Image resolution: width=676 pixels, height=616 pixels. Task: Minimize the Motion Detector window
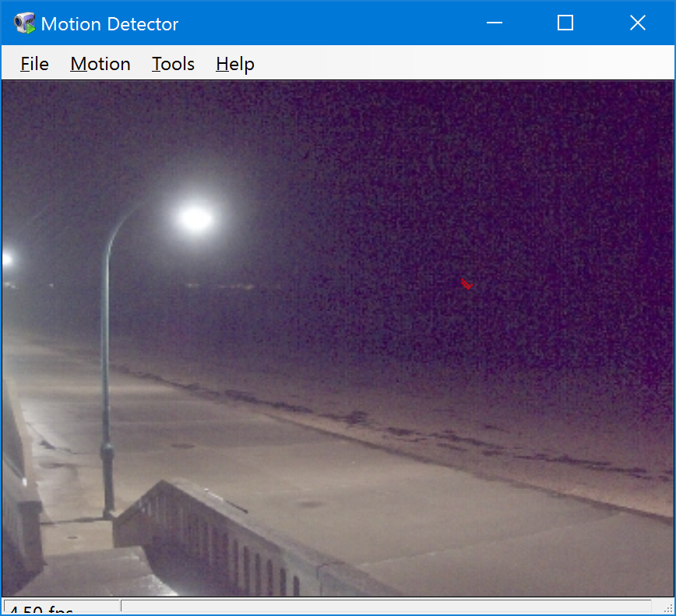tap(494, 23)
